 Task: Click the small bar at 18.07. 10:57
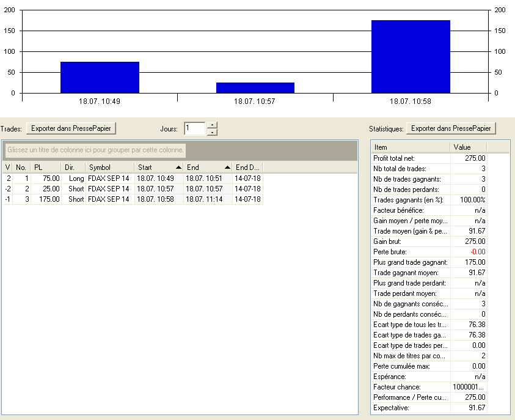coord(255,87)
